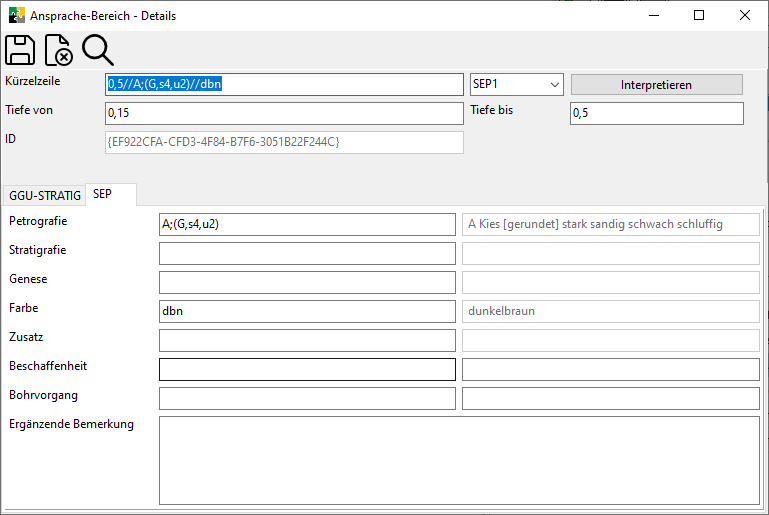Click the Ergänzende Bemerkung text area
Viewport: 769px width, 515px height.
458,460
